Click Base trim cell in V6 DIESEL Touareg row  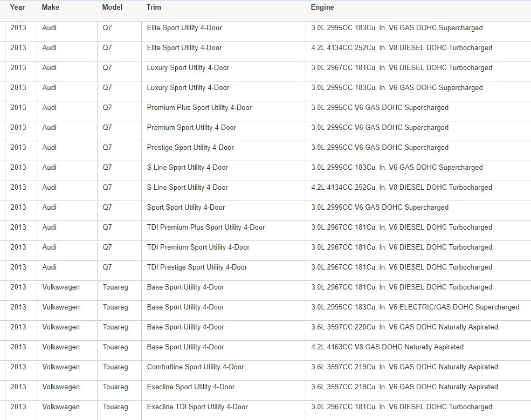(x=224, y=291)
